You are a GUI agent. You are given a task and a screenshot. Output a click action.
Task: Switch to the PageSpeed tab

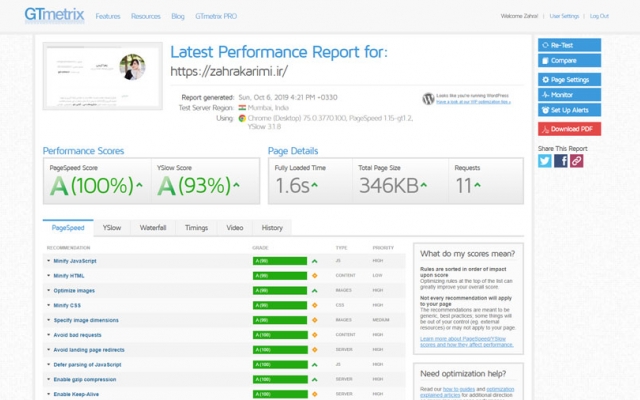68,228
